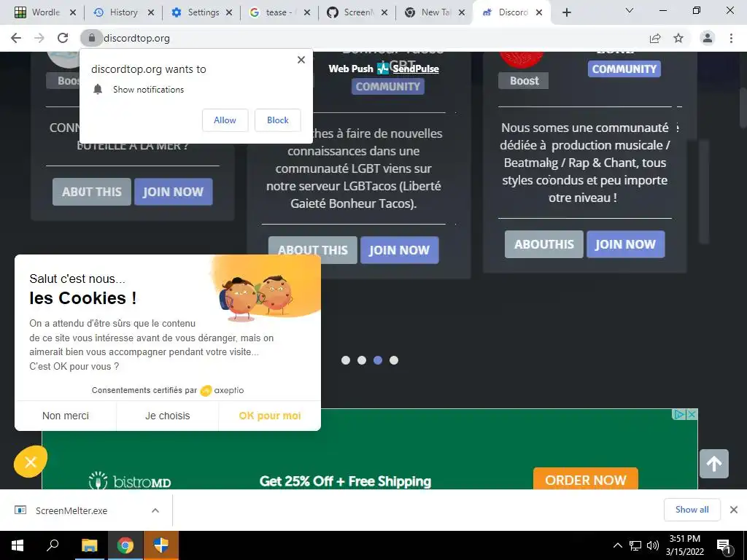Image resolution: width=747 pixels, height=560 pixels.
Task: Click Boost on the red-avatar server card
Action: pyautogui.click(x=524, y=80)
